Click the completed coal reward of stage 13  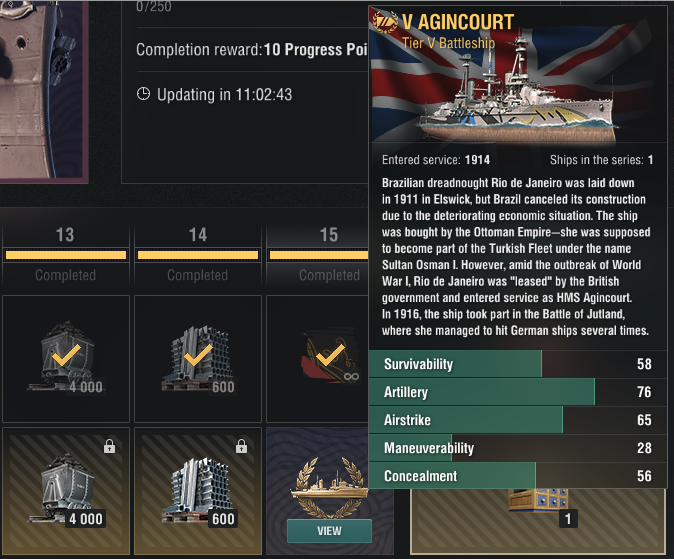click(66, 359)
